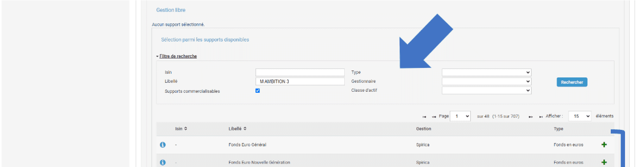The image size is (644, 167).
Task: Go to previous page of results
Action: click(434, 117)
